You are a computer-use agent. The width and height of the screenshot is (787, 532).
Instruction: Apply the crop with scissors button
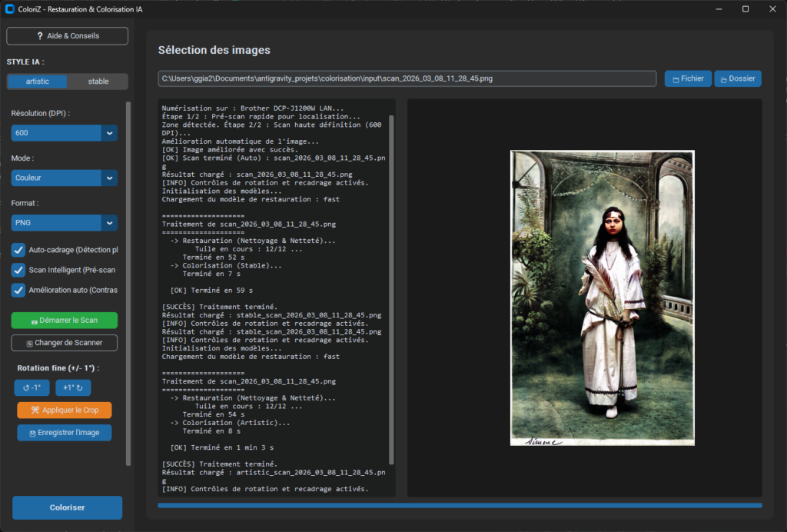(64, 411)
